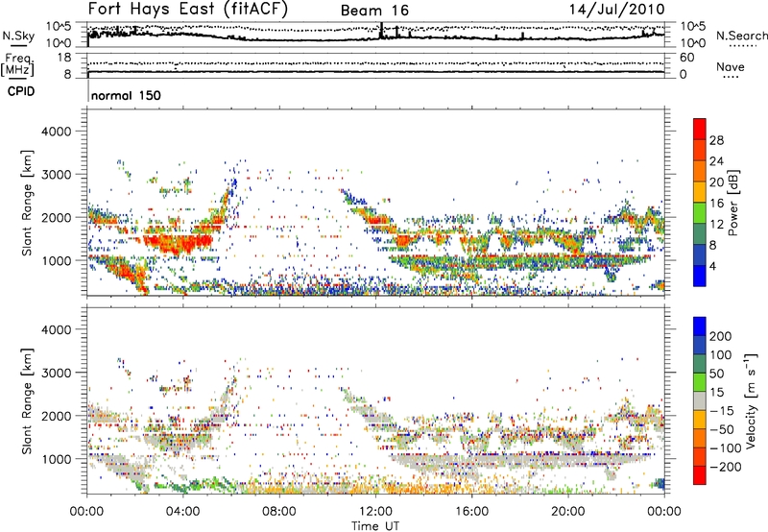Click the '28' label on power color bar
Image resolution: width=768 pixels, height=532 pixels.
716,140
